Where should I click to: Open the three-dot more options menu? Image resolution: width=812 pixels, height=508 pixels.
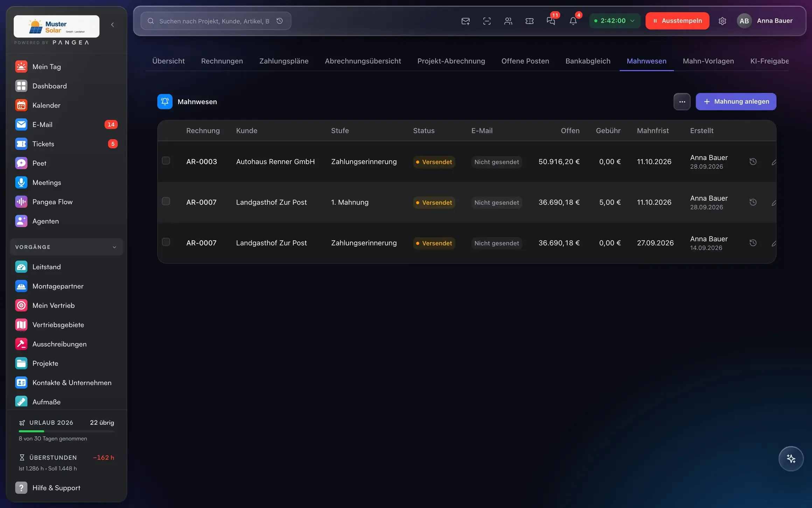click(x=682, y=102)
